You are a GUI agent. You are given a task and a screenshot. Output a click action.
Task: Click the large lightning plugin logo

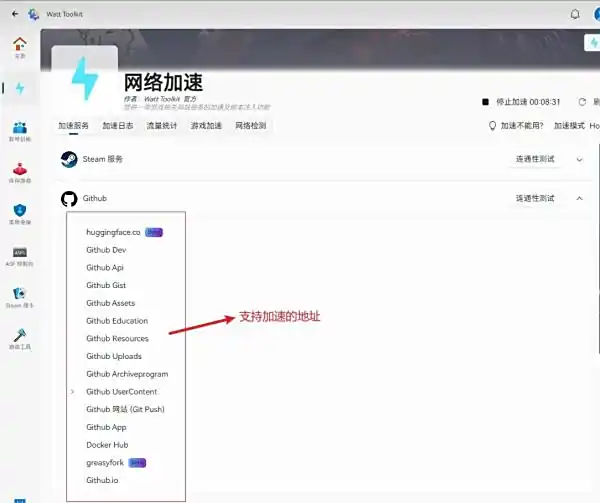pyautogui.click(x=85, y=79)
